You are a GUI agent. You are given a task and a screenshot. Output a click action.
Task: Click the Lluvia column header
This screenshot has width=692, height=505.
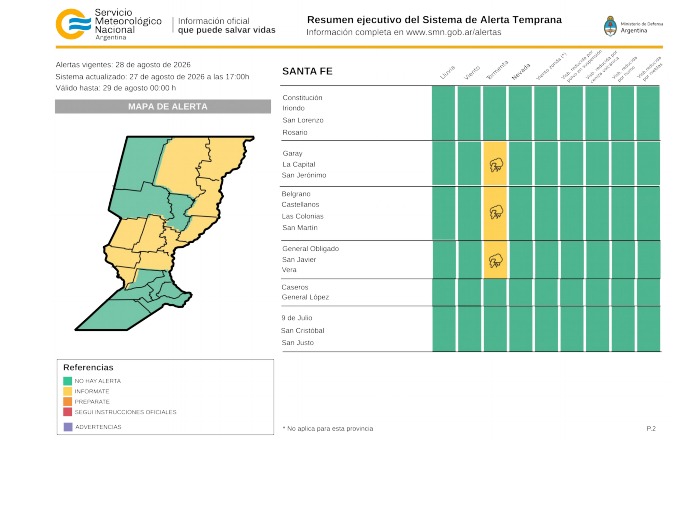(447, 72)
